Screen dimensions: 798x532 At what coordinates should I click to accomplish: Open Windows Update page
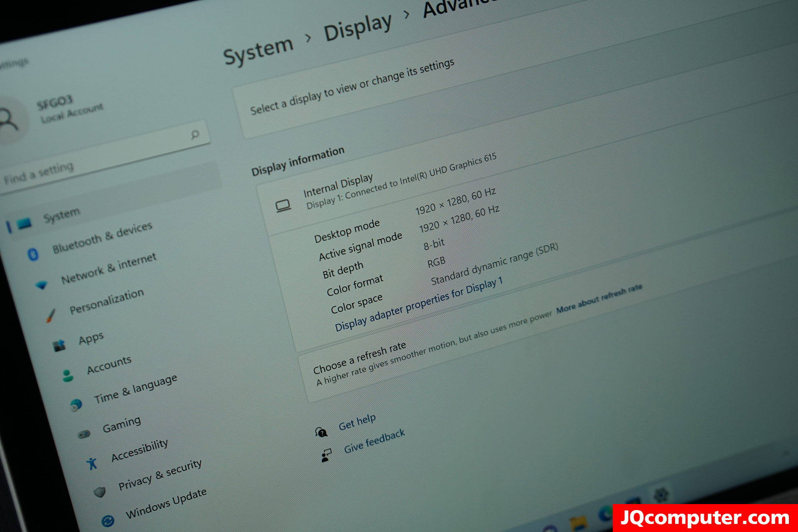point(166,503)
